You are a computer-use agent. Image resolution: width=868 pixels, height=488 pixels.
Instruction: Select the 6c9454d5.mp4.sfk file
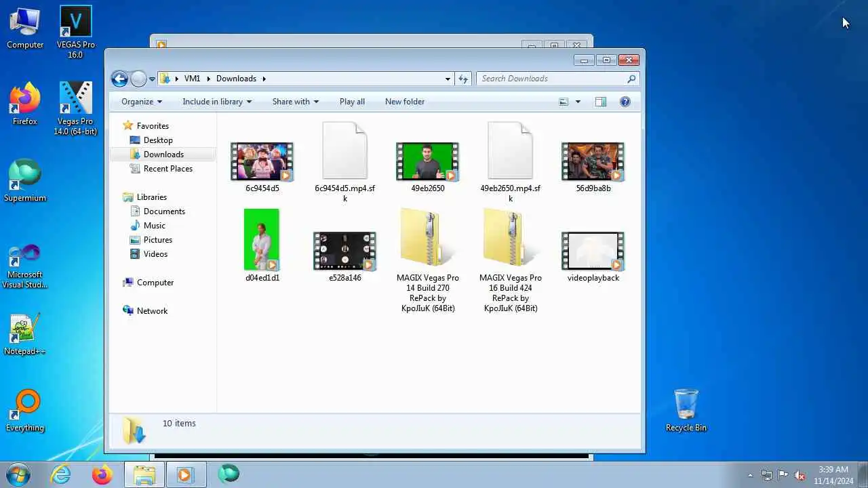pos(344,163)
